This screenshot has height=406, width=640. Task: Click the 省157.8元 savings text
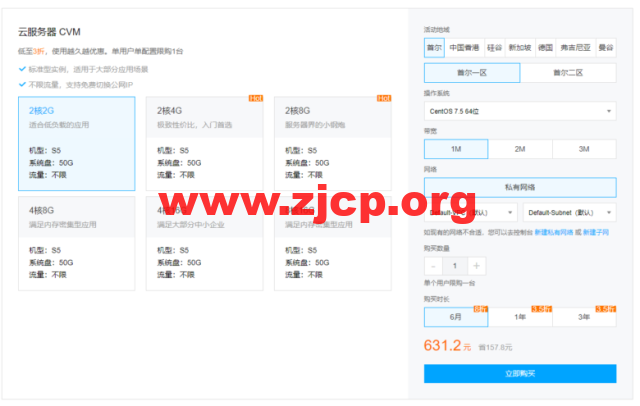[x=495, y=347]
